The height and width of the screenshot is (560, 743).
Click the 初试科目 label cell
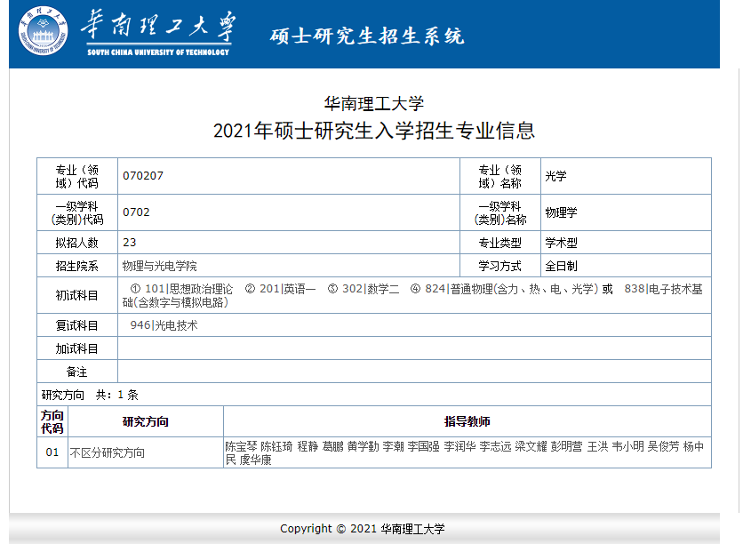(x=77, y=296)
